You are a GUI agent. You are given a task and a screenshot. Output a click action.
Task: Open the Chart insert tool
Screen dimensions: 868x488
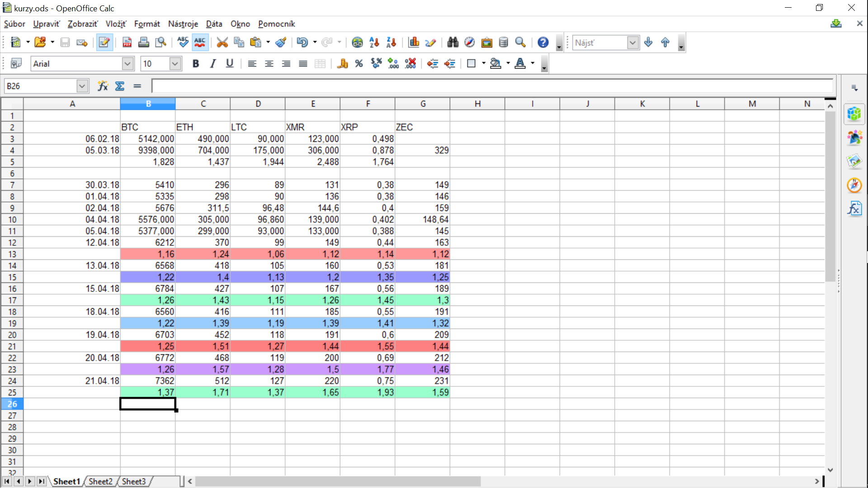(x=414, y=42)
